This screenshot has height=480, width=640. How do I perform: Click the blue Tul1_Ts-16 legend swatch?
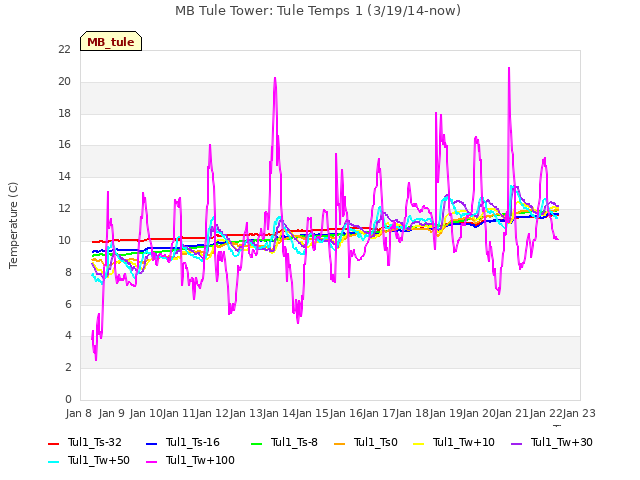click(x=151, y=443)
